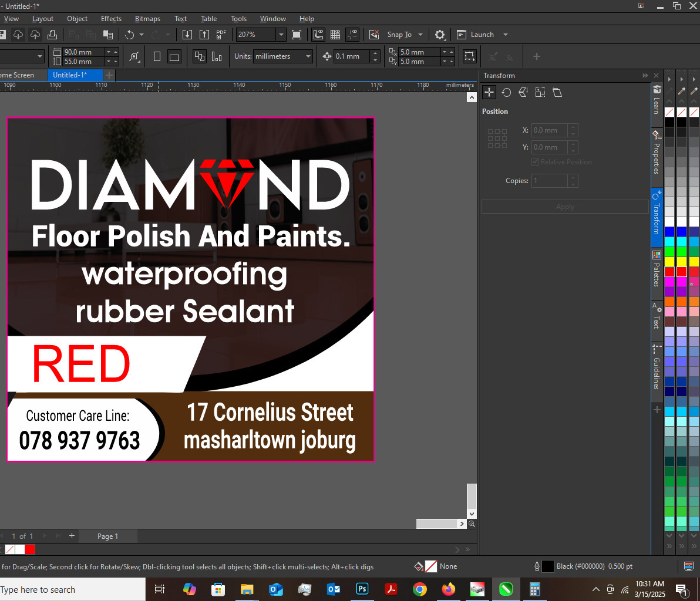Add a new document tab
Image resolution: width=700 pixels, height=601 pixels.
(x=109, y=75)
